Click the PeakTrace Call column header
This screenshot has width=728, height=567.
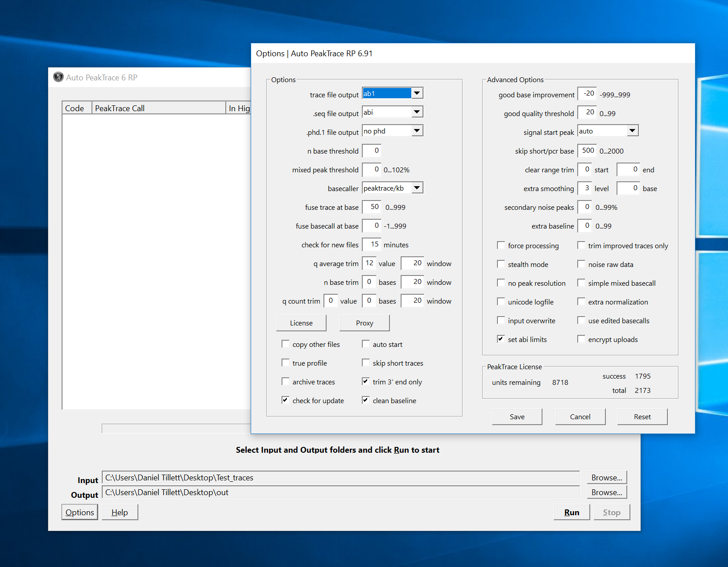[x=159, y=108]
